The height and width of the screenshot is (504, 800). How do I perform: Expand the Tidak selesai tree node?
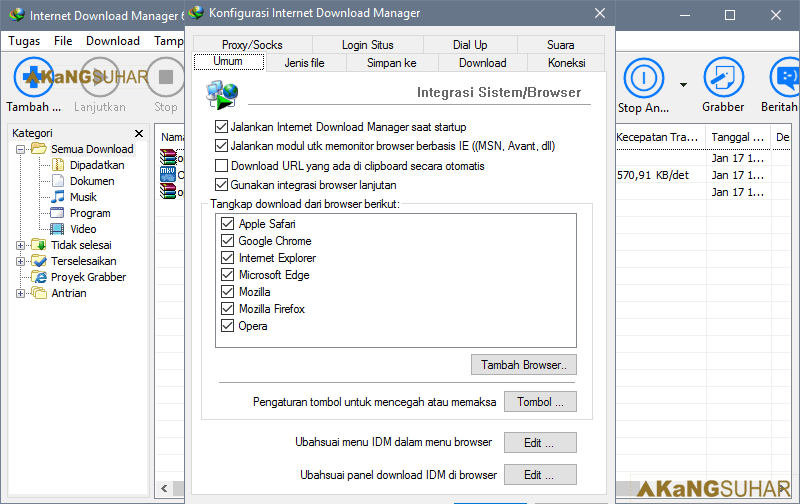pos(20,245)
